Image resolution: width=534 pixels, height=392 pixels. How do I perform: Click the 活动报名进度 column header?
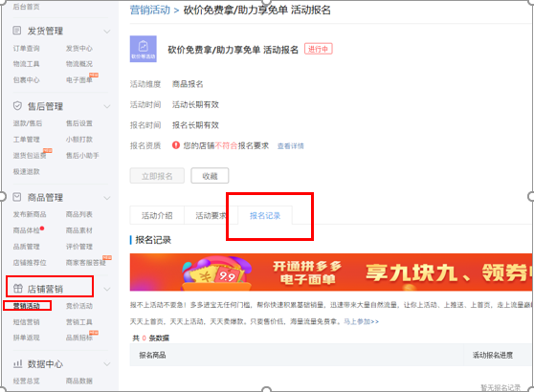coord(493,355)
